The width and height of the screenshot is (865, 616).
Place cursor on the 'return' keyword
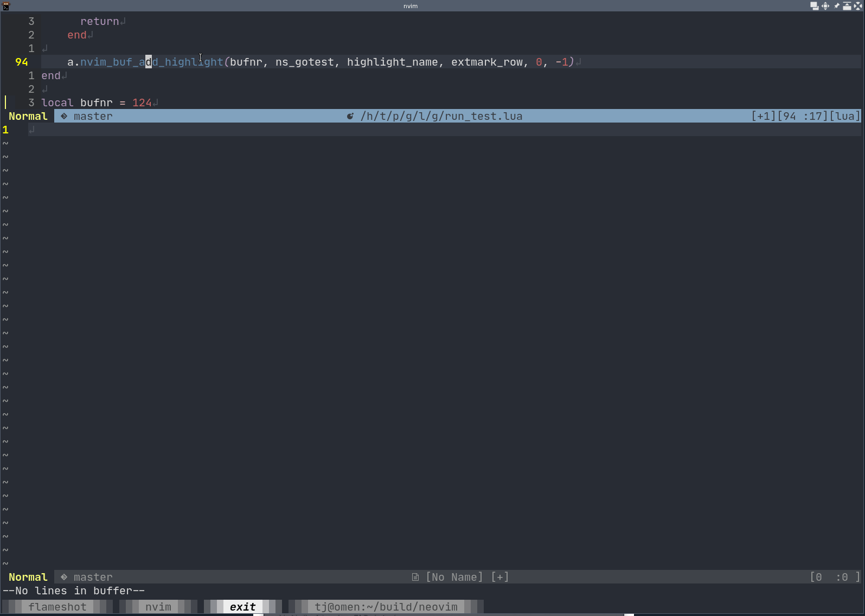click(x=100, y=21)
